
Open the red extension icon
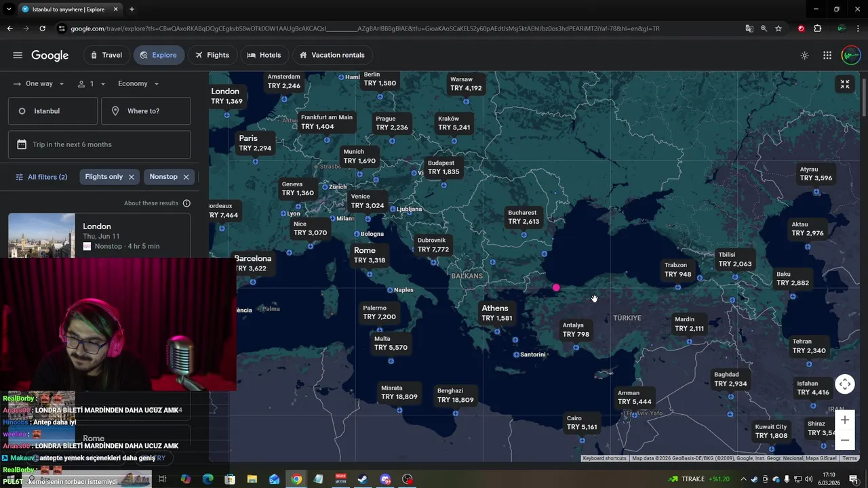[801, 28]
